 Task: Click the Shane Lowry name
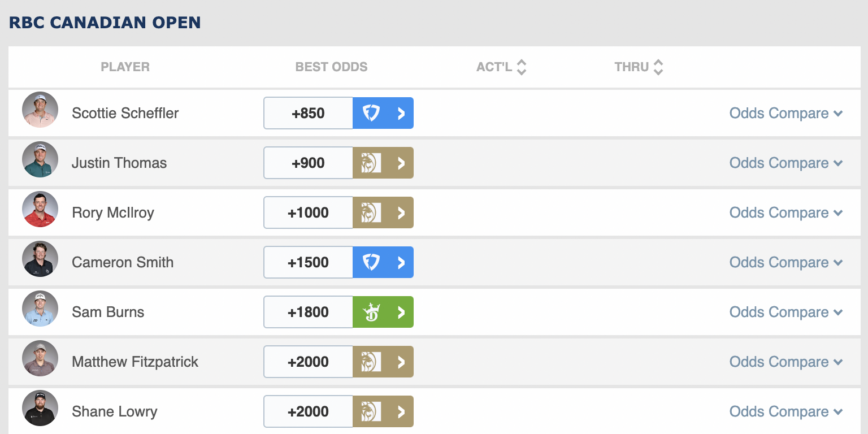click(x=115, y=411)
